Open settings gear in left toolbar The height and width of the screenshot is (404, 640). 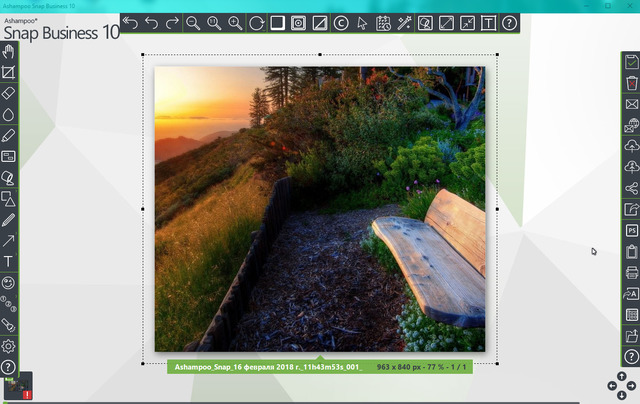(9, 346)
